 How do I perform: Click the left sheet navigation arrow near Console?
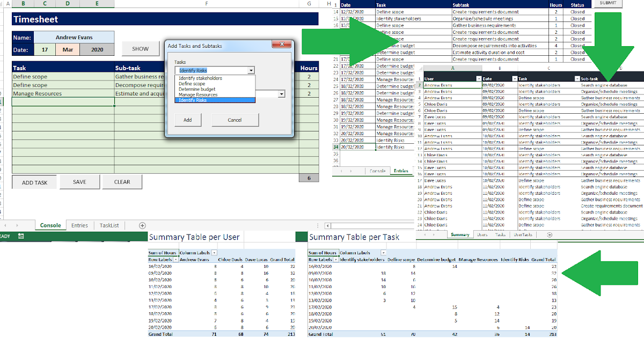(x=5, y=225)
